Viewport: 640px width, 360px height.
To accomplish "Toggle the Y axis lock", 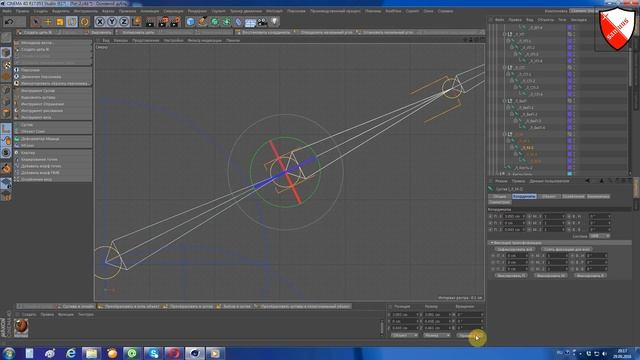I will [x=112, y=22].
